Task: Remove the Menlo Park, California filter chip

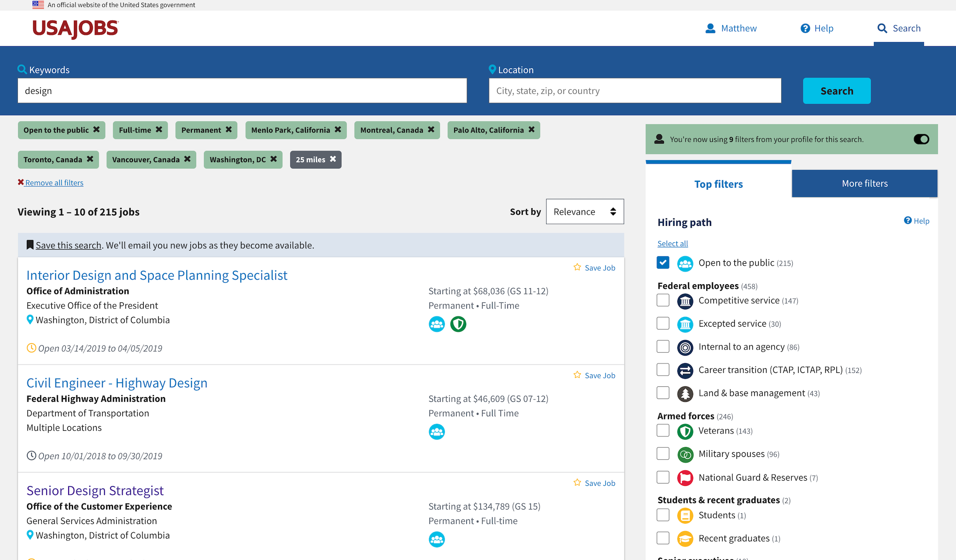Action: click(338, 130)
